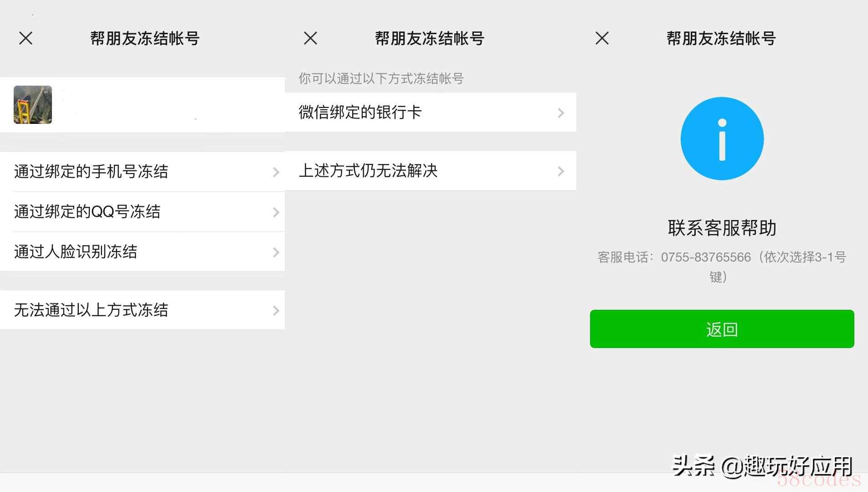Open 无法通过以上方式冻结 entry

click(x=142, y=310)
